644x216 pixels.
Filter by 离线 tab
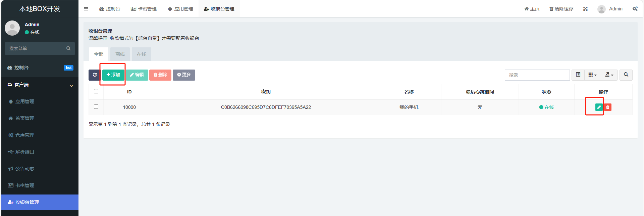[x=120, y=54]
